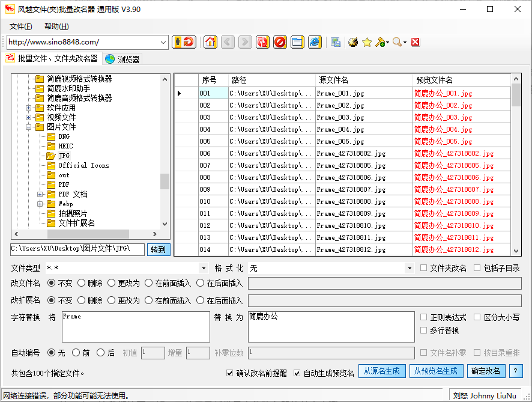Expand the 视频文件 tree node
This screenshot has height=402, width=532.
28,117
